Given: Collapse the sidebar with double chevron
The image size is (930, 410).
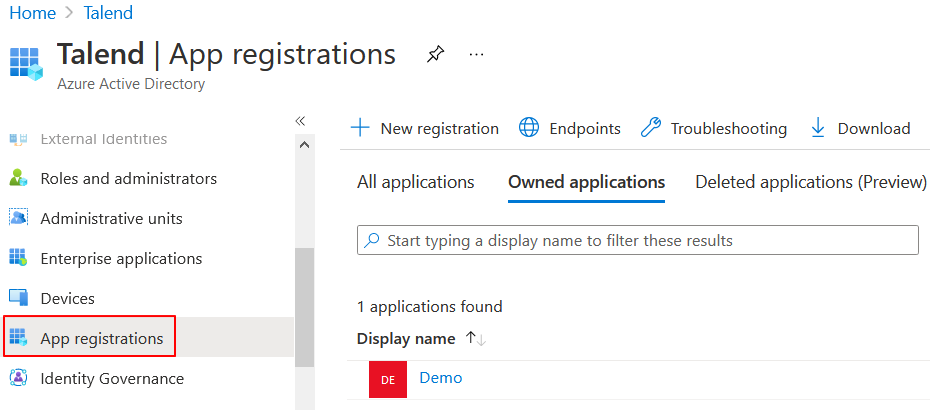Looking at the screenshot, I should 300,120.
